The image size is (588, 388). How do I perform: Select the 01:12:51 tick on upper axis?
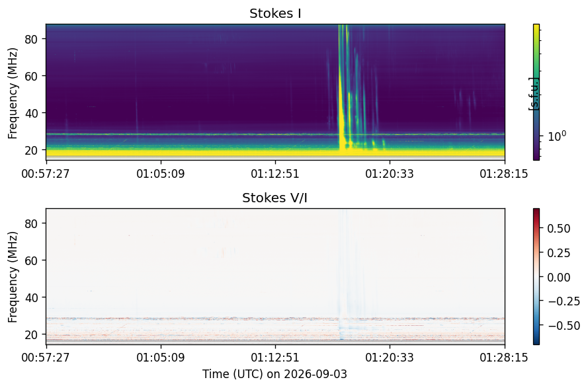pos(275,174)
